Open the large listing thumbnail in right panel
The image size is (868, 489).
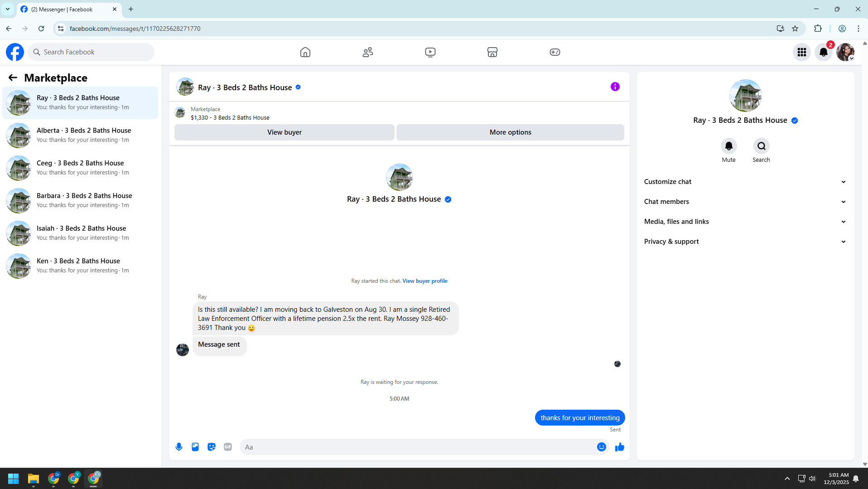pyautogui.click(x=745, y=96)
